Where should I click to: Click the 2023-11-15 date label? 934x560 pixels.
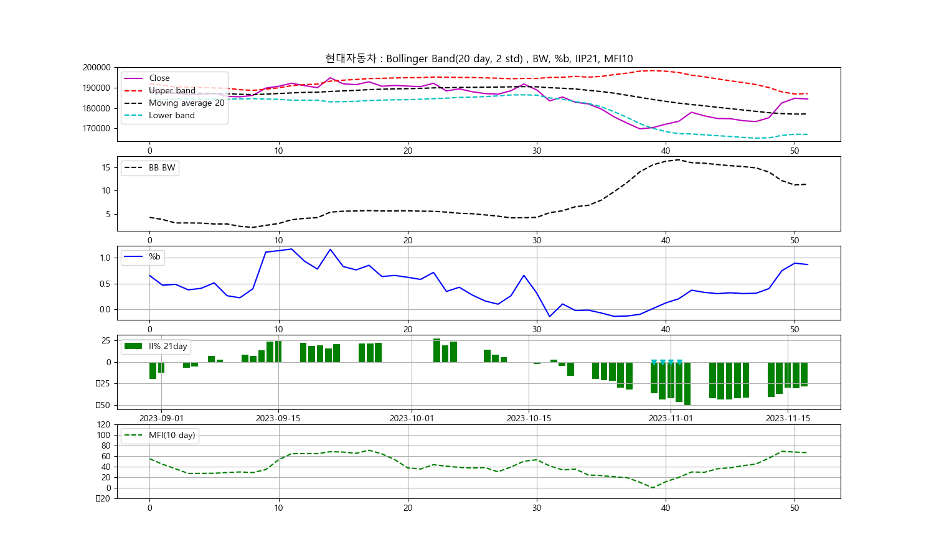tap(788, 419)
